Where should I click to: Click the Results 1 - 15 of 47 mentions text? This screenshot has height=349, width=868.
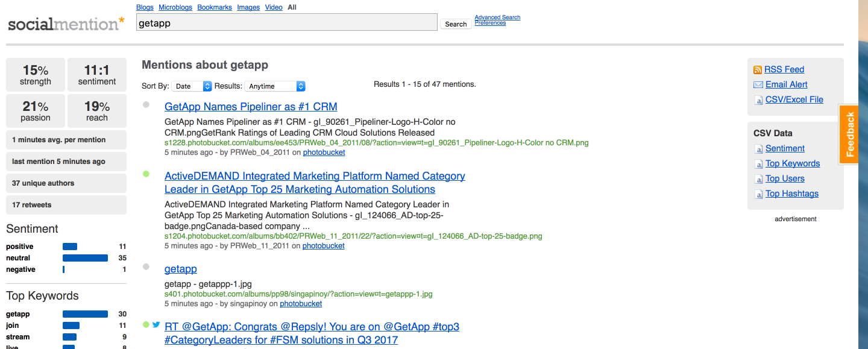click(x=425, y=84)
